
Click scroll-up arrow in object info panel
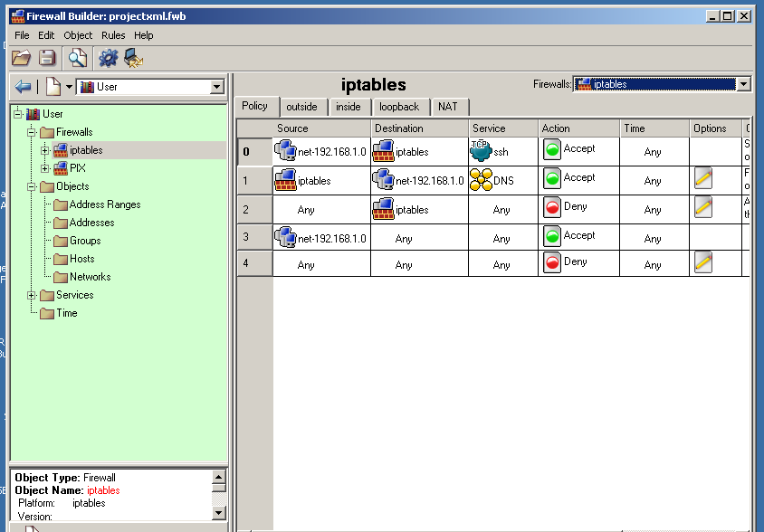tap(219, 477)
